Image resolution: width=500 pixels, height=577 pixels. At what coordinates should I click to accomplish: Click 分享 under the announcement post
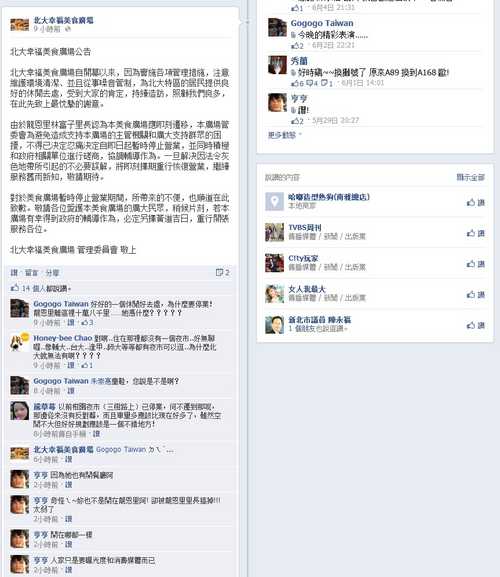52,273
